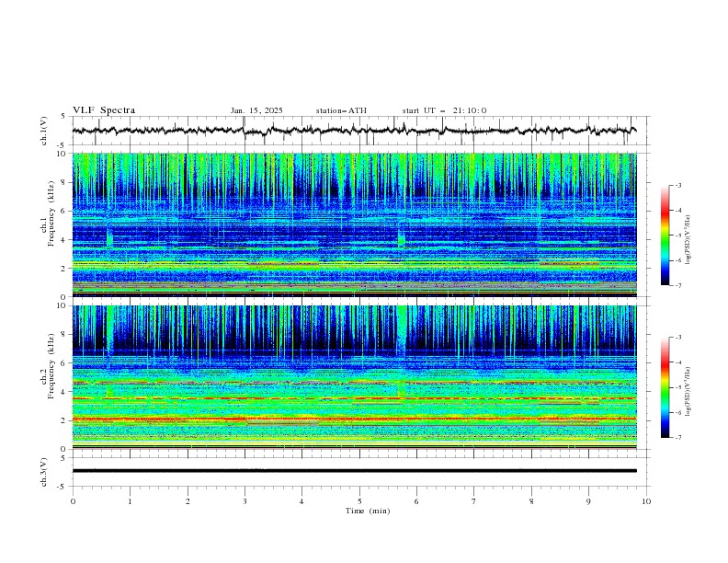
Task: Click the time axis tick label "3"
Action: pos(245,501)
